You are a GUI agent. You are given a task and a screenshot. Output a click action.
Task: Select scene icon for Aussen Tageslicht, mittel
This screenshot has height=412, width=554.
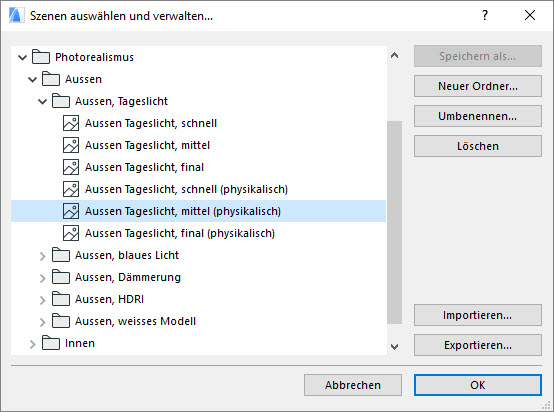[x=71, y=145]
